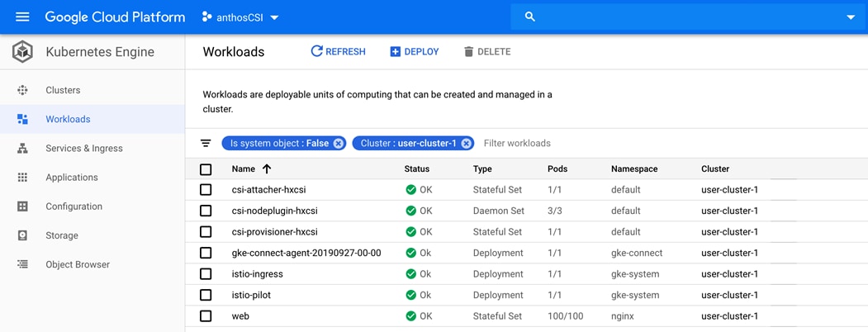The image size is (868, 332).
Task: Open Object Browser in the sidebar
Action: (92, 264)
